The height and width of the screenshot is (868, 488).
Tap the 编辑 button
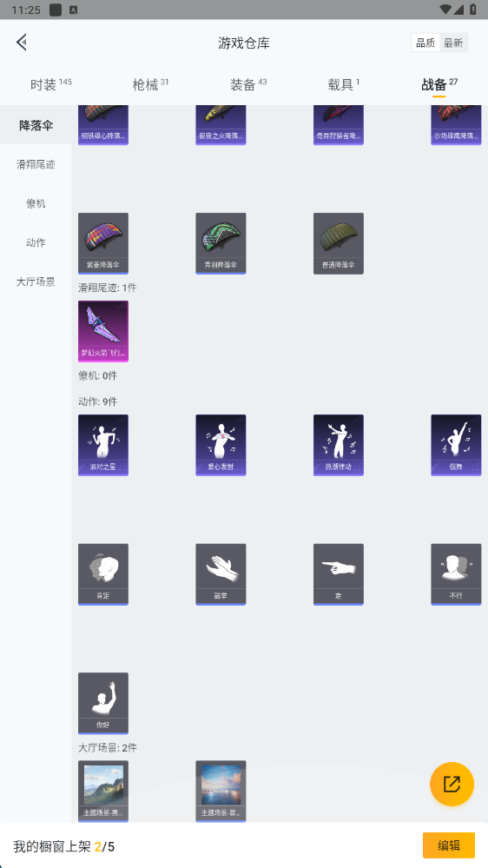(449, 845)
